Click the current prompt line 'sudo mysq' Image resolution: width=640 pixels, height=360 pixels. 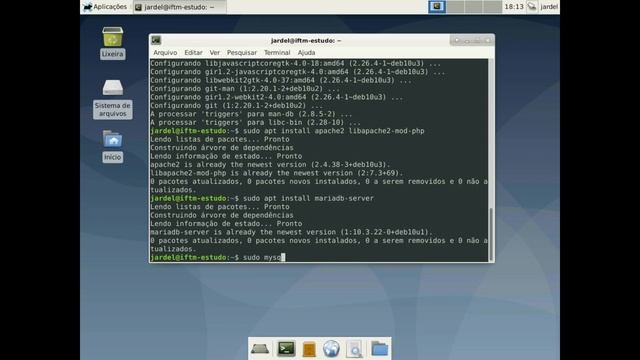218,258
